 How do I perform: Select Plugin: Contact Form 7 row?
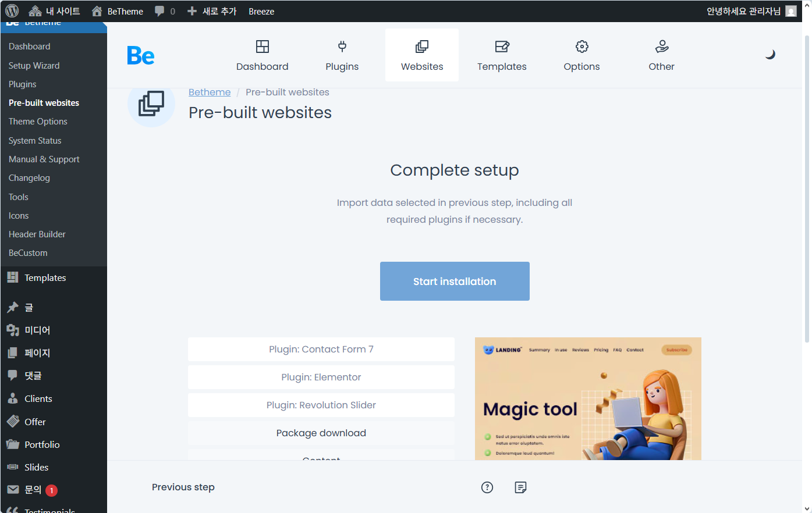(321, 349)
